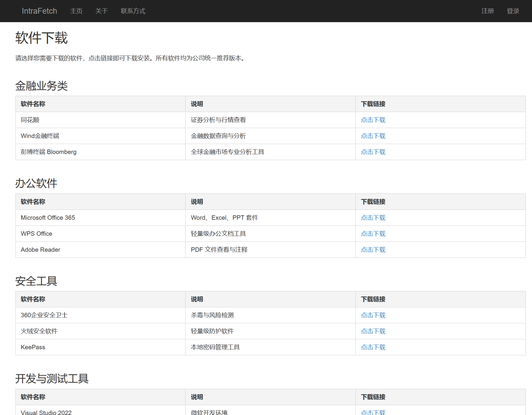Open the 联系方式 page
532x415 pixels.
point(133,11)
